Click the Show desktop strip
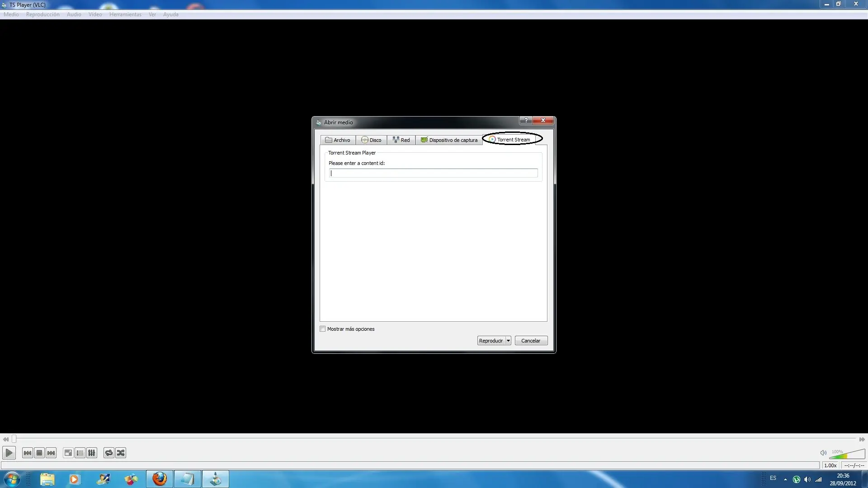The image size is (868, 488). click(864, 479)
